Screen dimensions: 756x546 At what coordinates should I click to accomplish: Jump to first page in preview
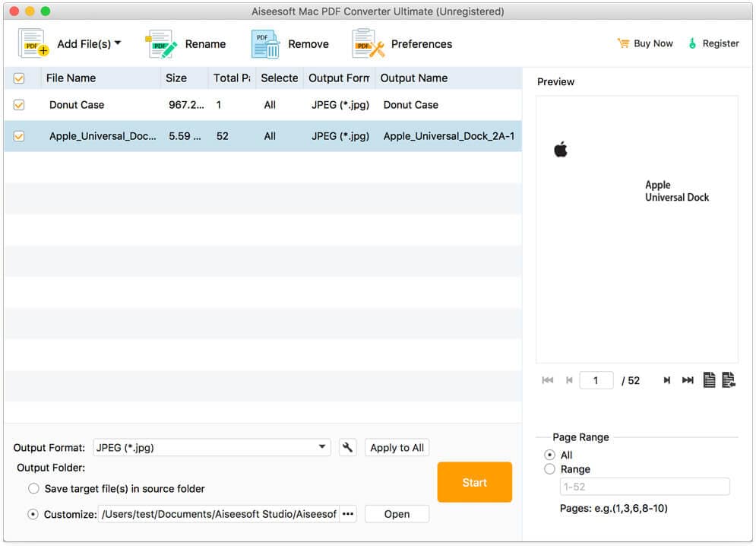pyautogui.click(x=548, y=379)
